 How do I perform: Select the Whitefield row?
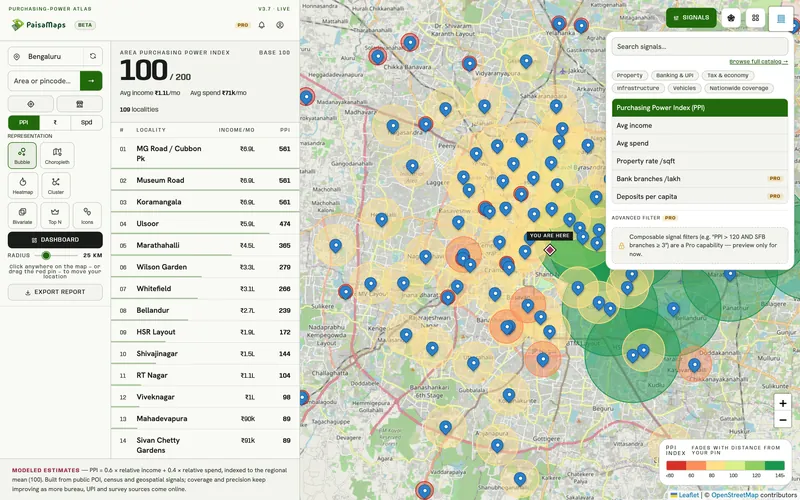point(205,289)
